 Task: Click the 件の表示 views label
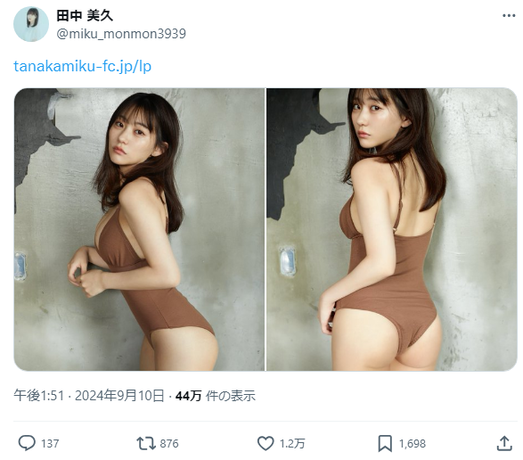[x=230, y=396]
